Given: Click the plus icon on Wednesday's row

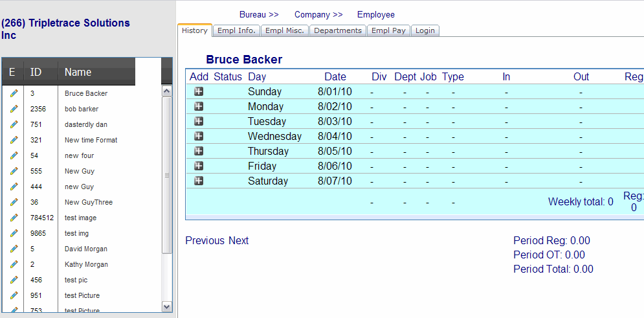Looking at the screenshot, I should [x=199, y=136].
